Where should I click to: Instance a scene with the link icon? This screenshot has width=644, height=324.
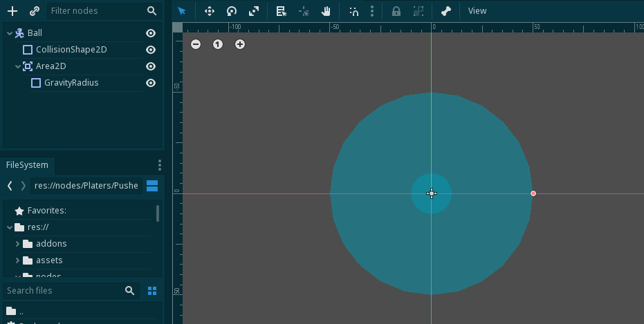tap(35, 11)
